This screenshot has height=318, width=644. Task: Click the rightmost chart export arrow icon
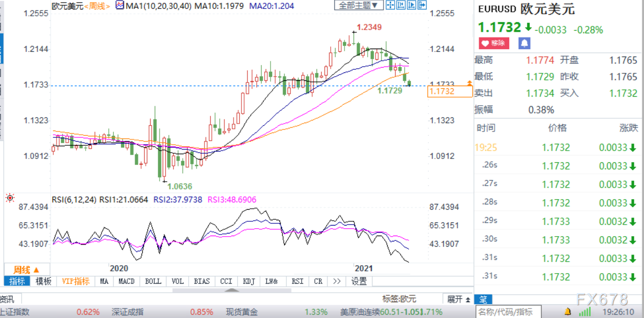tap(421, 6)
